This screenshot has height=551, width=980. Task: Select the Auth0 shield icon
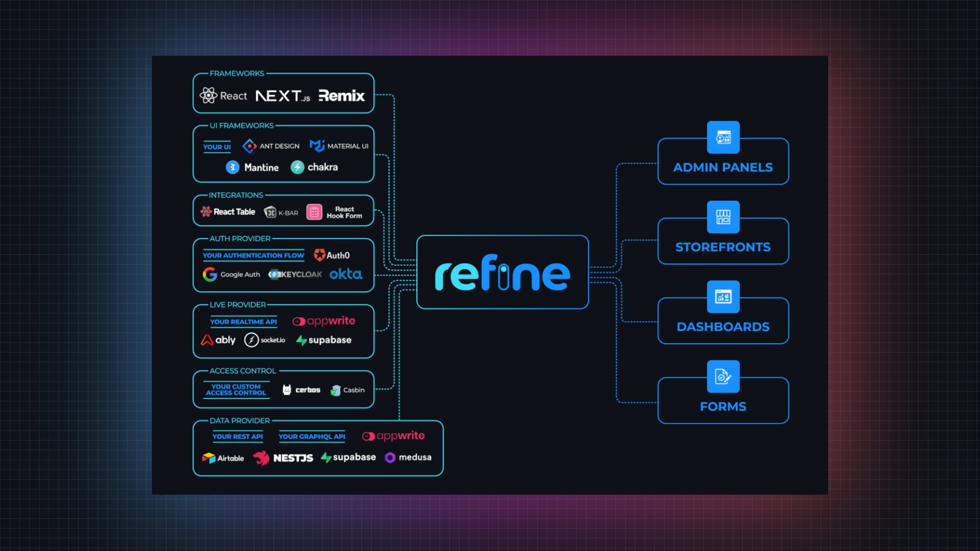click(x=319, y=255)
